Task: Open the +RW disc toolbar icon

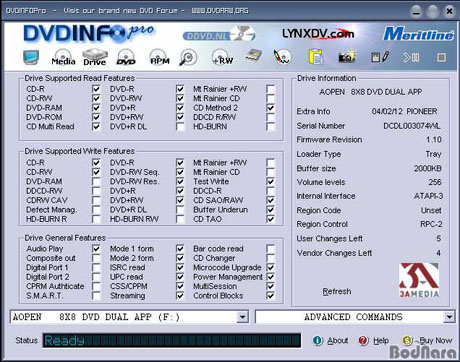Action: point(222,57)
